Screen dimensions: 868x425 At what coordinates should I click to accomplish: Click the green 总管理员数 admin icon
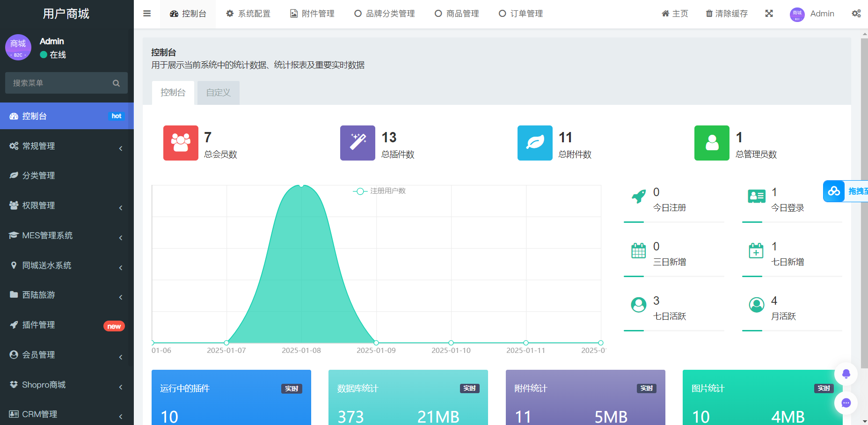(x=712, y=143)
